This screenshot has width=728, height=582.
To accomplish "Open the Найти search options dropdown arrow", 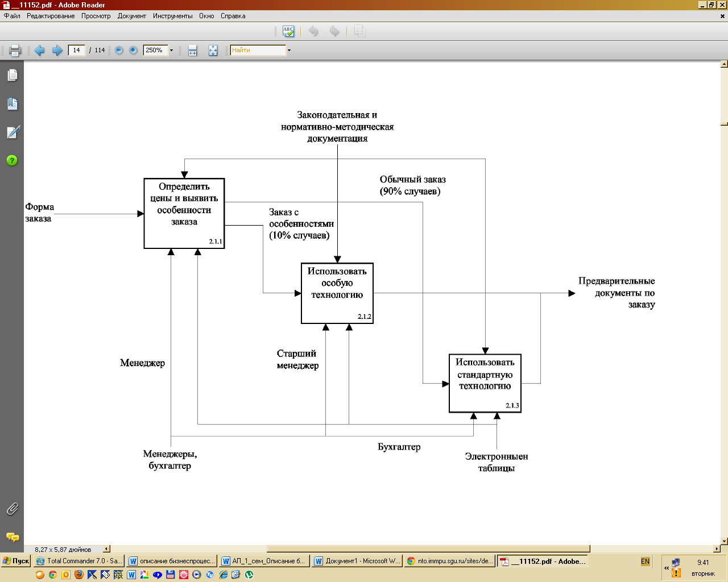I will coord(289,51).
